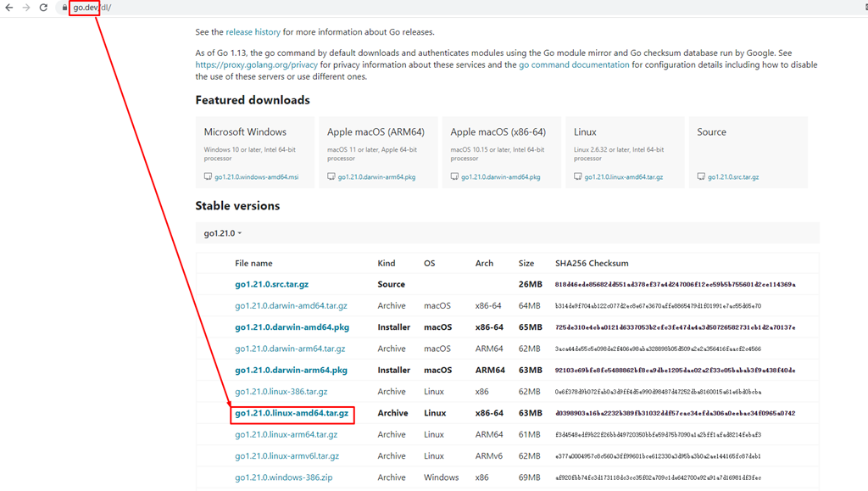Click the Linux card title

(585, 131)
